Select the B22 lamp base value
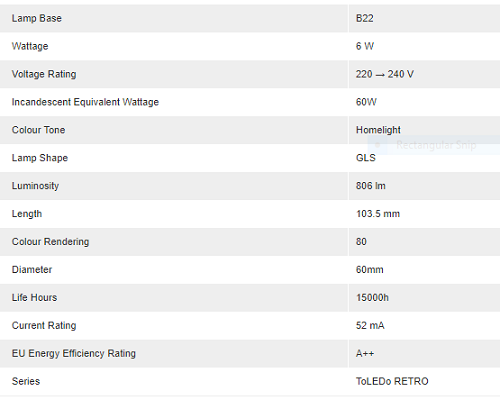The image size is (500, 400). pos(364,18)
